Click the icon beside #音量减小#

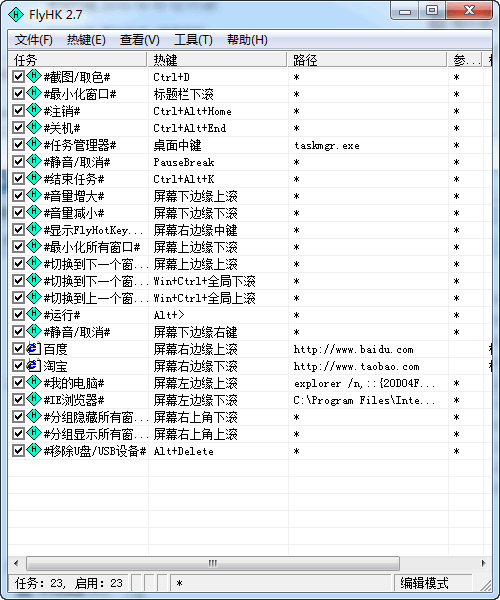click(34, 212)
